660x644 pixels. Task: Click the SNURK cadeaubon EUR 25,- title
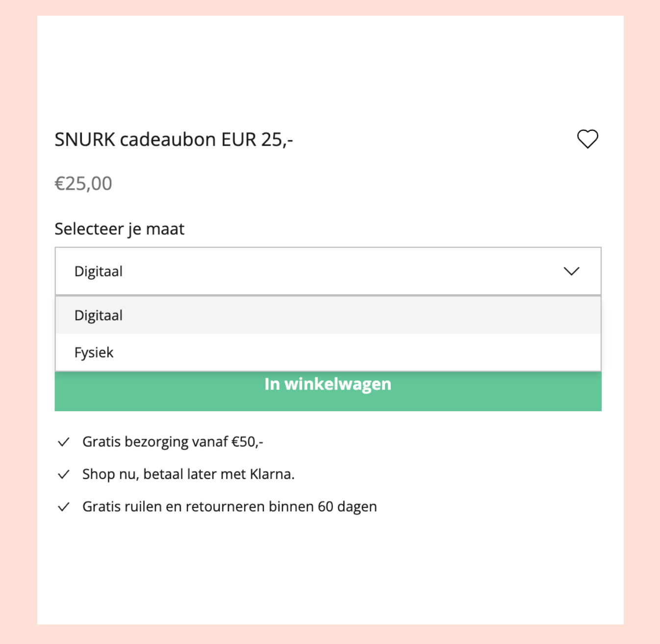pyautogui.click(x=174, y=140)
